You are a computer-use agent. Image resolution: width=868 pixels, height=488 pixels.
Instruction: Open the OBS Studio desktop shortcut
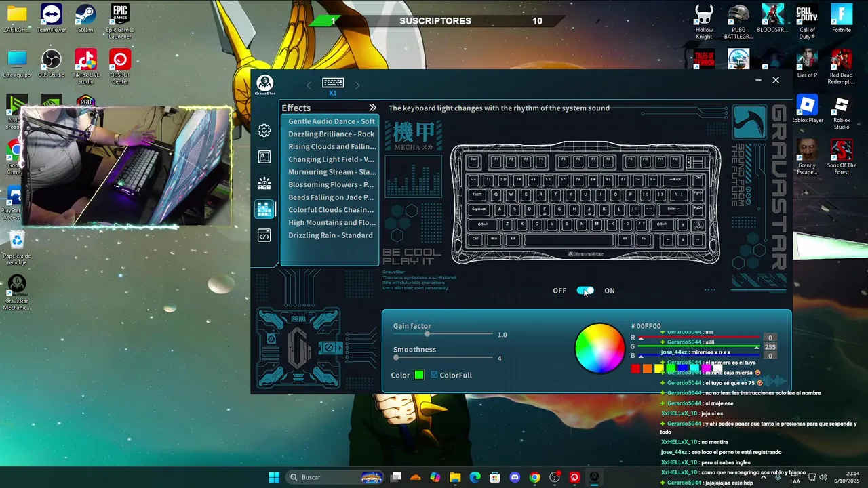(x=52, y=64)
